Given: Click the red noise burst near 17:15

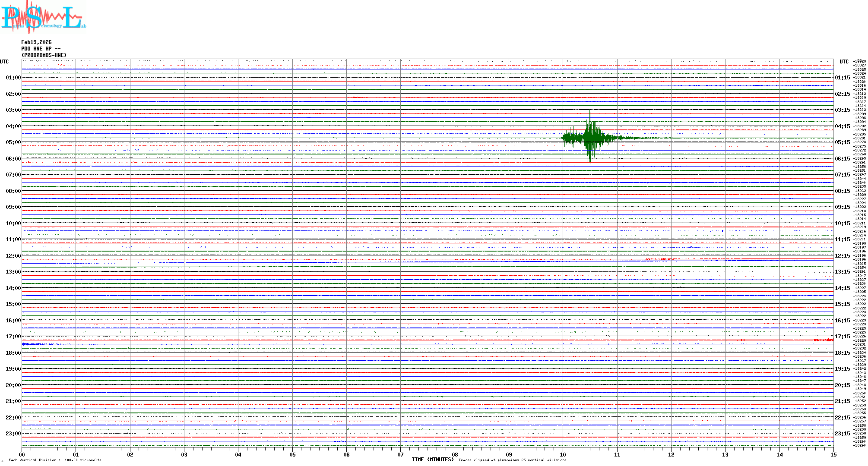Looking at the screenshot, I should pos(823,340).
